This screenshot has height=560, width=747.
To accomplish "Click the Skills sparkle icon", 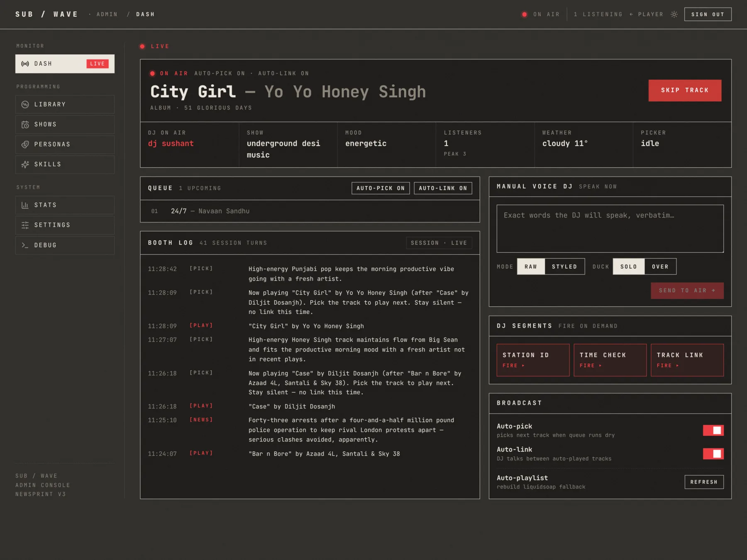I will click(x=25, y=164).
